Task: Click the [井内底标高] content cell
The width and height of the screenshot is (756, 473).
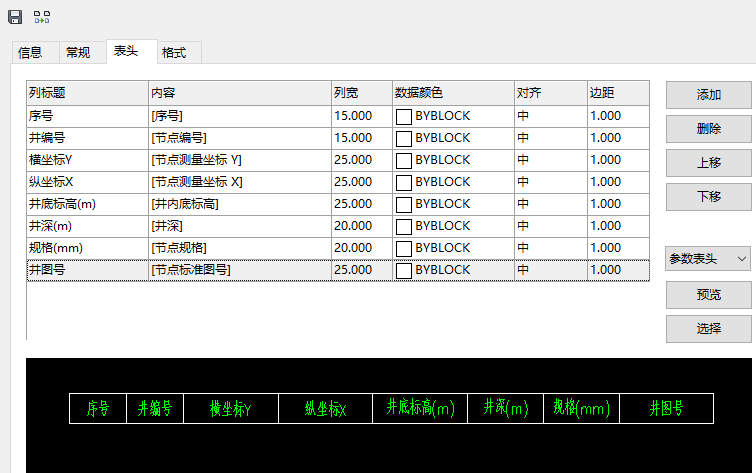Action: (240, 204)
